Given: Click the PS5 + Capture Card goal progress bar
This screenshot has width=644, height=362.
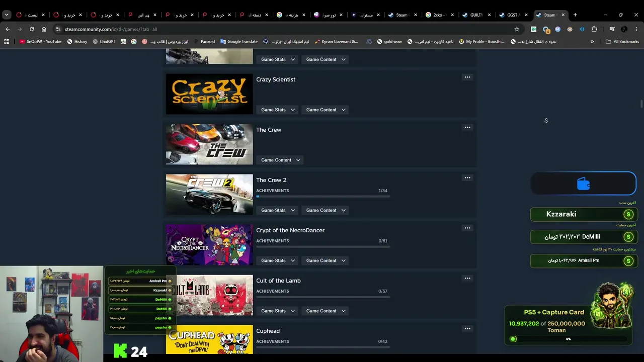Looking at the screenshot, I should [568, 339].
